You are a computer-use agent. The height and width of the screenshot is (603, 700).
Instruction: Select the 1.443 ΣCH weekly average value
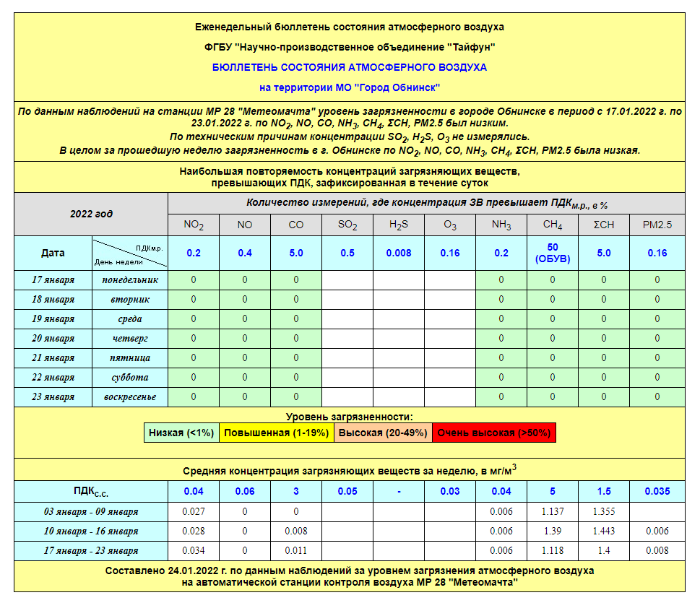click(x=604, y=532)
